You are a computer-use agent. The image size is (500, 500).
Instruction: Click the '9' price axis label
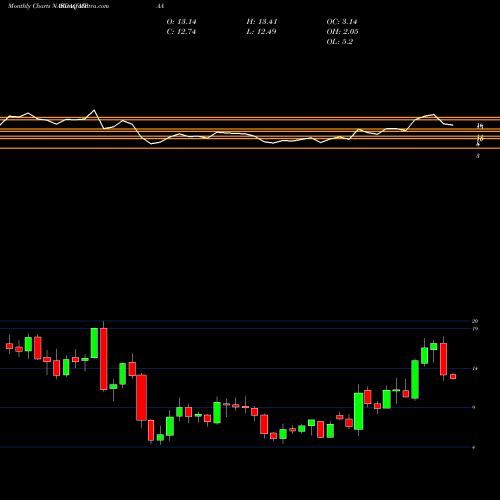pyautogui.click(x=474, y=407)
